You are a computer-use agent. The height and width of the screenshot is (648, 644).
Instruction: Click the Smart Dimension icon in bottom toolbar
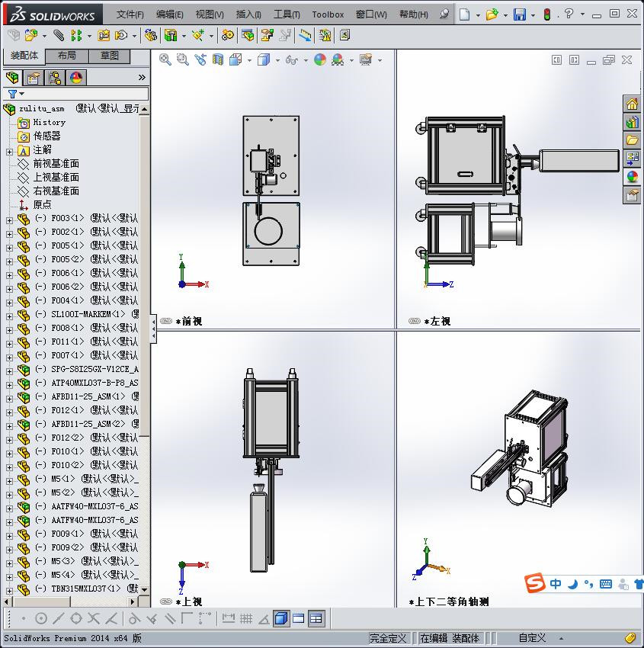(228, 618)
